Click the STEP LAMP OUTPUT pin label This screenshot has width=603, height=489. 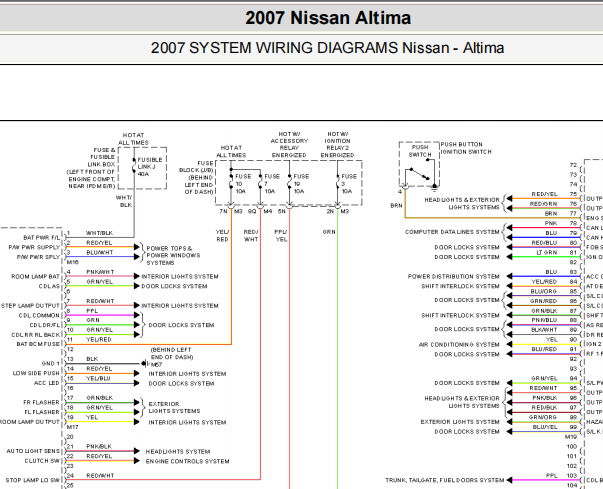pyautogui.click(x=30, y=306)
